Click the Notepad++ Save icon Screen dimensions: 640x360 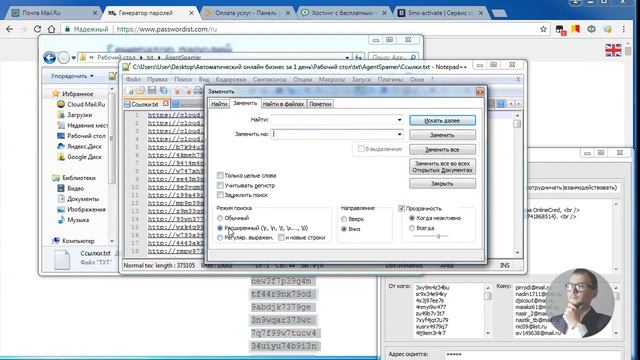click(x=152, y=91)
